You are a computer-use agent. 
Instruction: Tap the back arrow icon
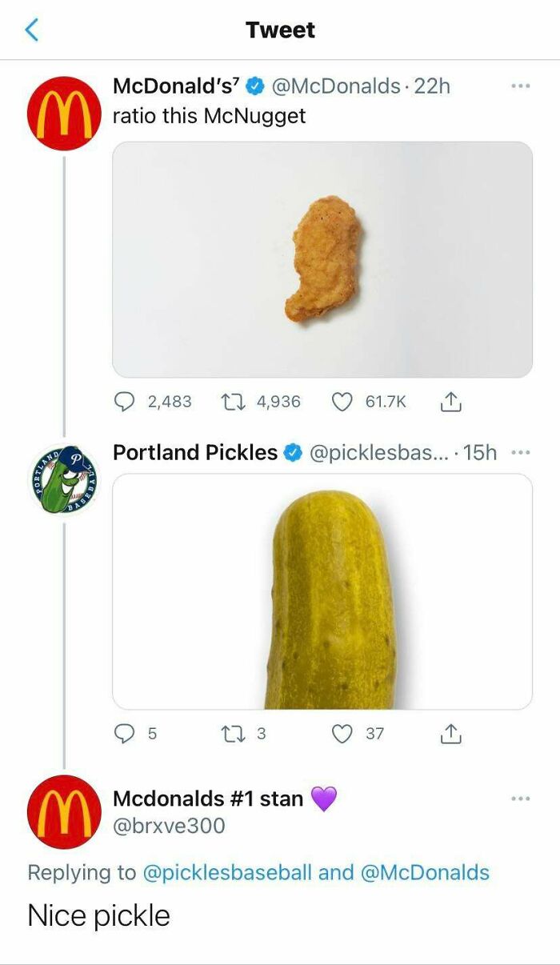click(32, 30)
